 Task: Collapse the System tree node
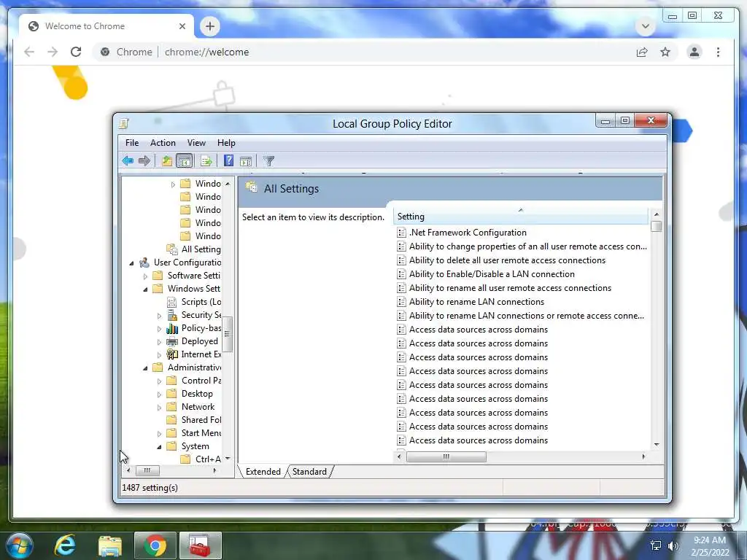(x=159, y=447)
